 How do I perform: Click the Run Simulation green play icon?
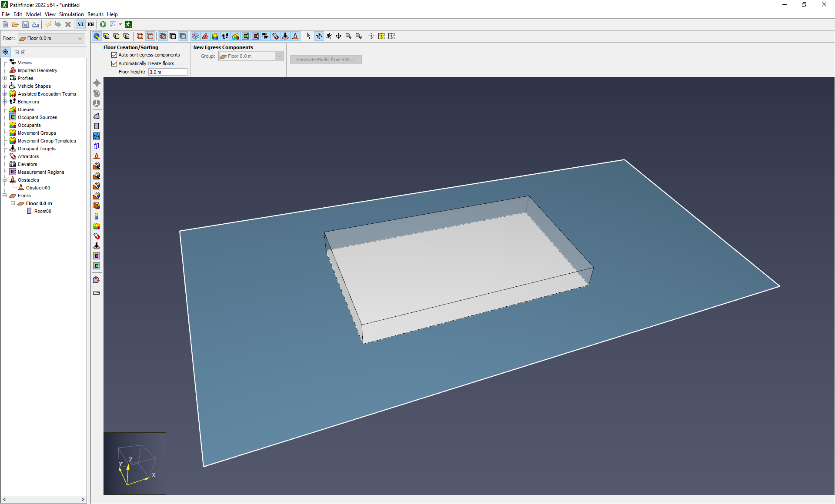click(103, 24)
